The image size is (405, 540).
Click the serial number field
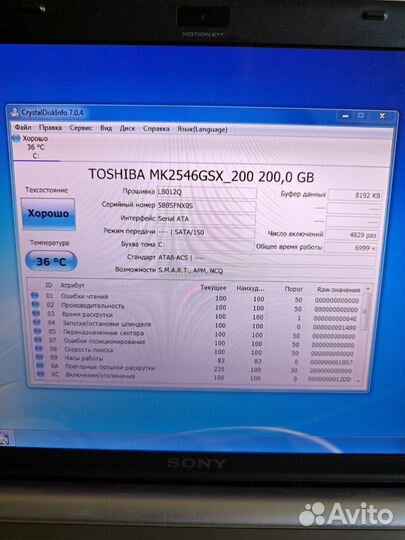pos(207,206)
